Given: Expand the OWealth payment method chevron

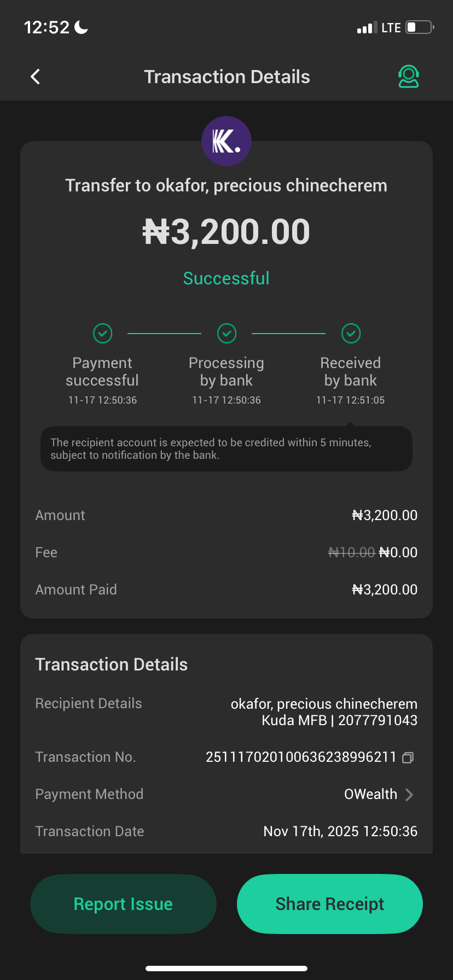Looking at the screenshot, I should point(409,795).
